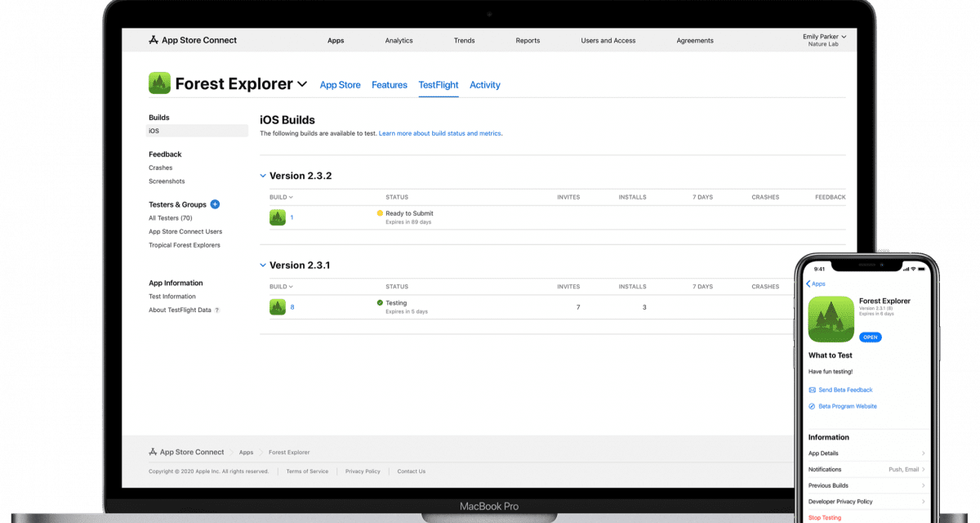Select iOS under Builds in sidebar
This screenshot has width=980, height=523.
[197, 131]
